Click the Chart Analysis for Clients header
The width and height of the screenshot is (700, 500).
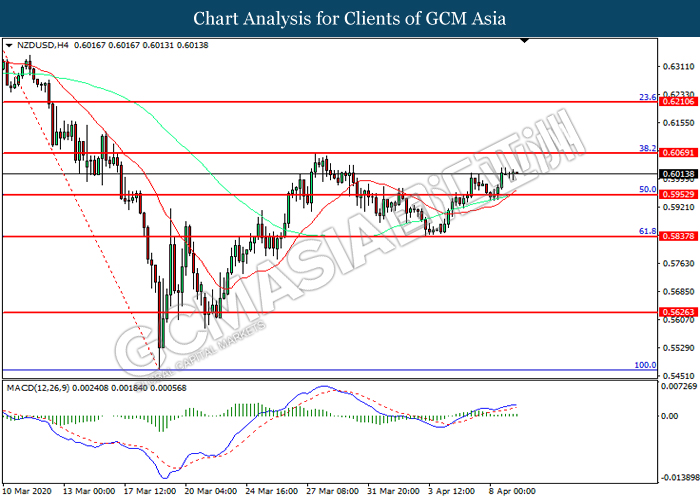350,19
